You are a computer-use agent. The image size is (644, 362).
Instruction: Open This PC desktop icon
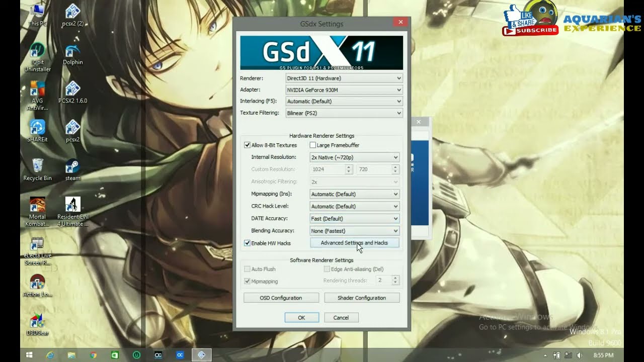37,15
